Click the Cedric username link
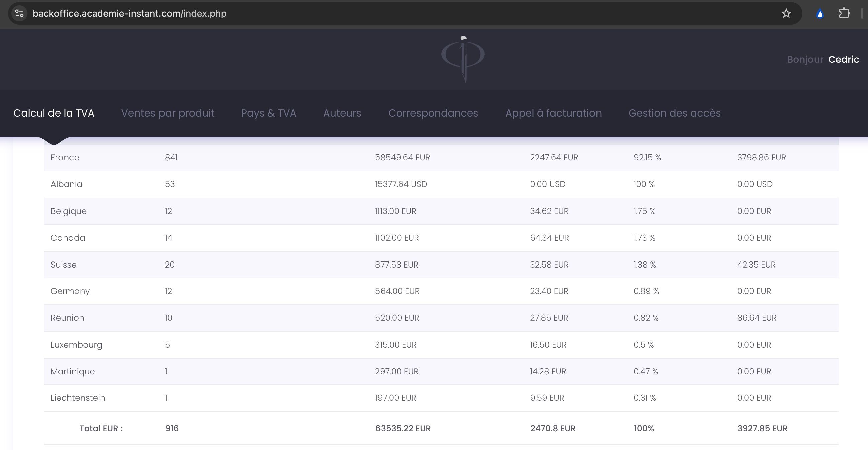 tap(843, 59)
